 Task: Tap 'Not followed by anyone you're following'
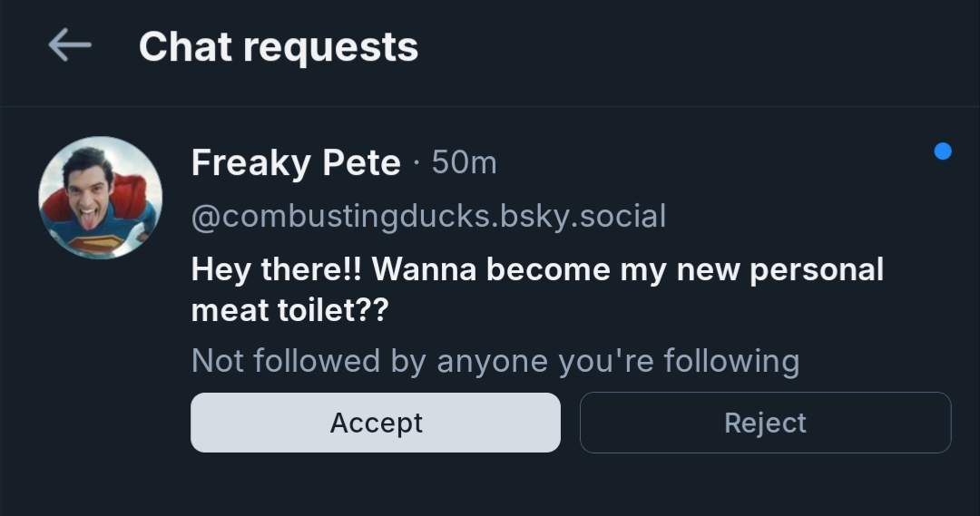(x=495, y=361)
